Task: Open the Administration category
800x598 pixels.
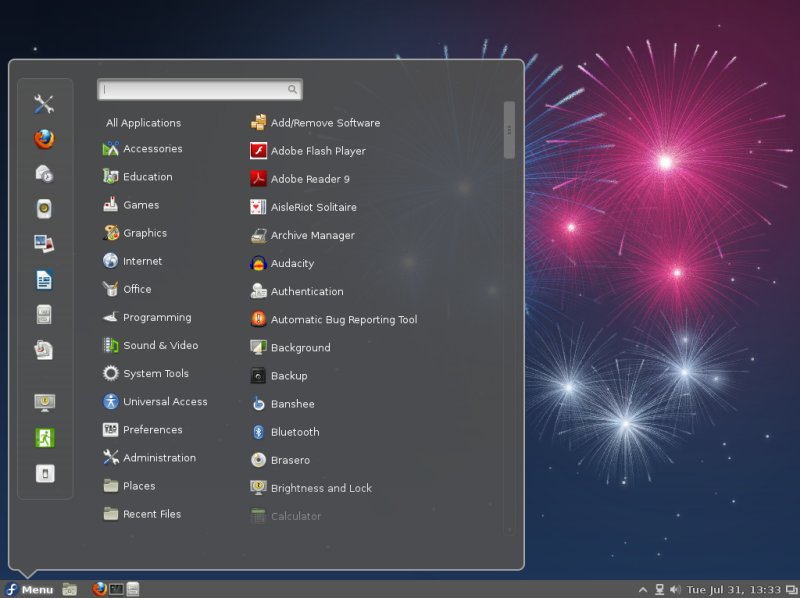Action: click(x=158, y=458)
